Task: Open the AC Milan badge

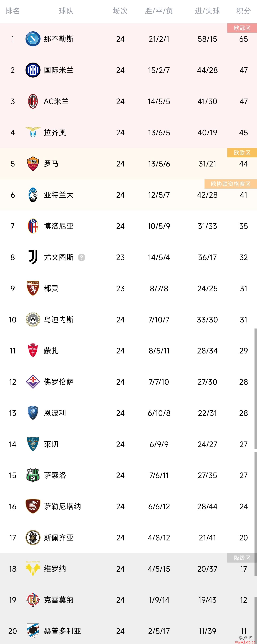Action: coord(33,101)
